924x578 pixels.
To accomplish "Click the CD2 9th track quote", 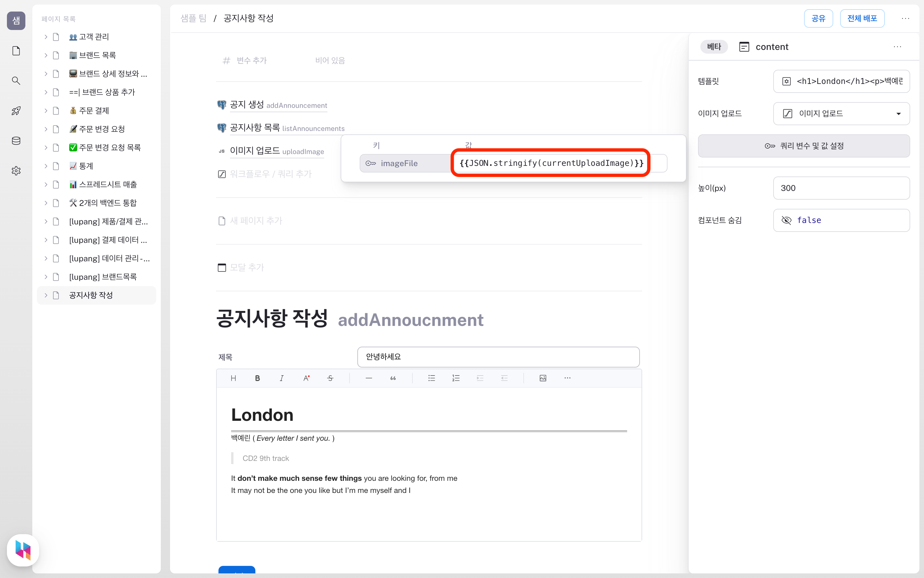I will [265, 458].
